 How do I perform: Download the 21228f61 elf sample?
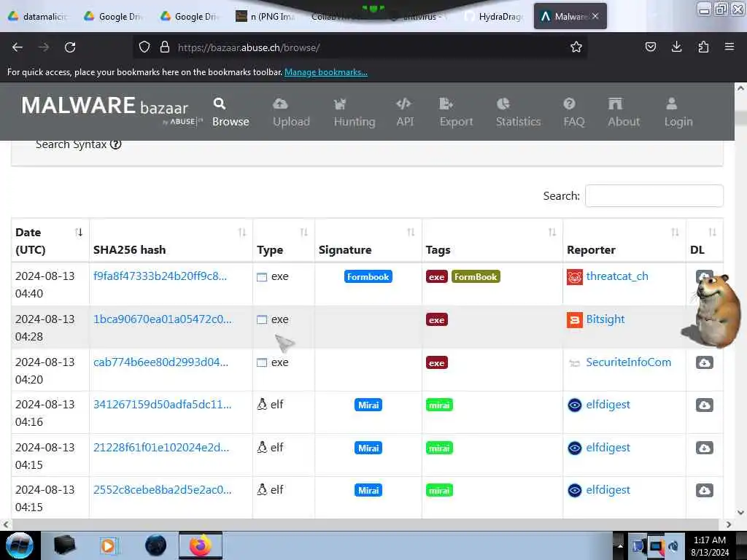704,448
